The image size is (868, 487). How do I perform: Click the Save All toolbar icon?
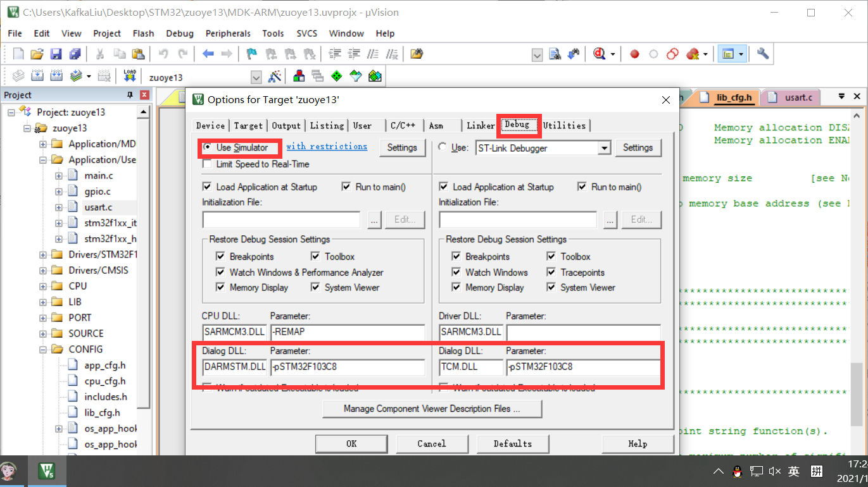[x=75, y=54]
